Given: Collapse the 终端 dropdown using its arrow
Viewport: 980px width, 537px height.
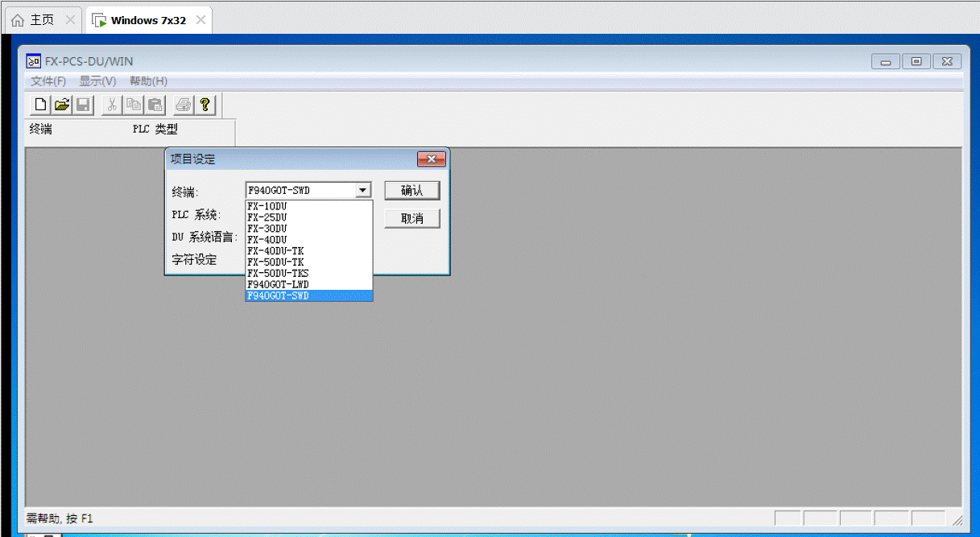Looking at the screenshot, I should pos(363,191).
